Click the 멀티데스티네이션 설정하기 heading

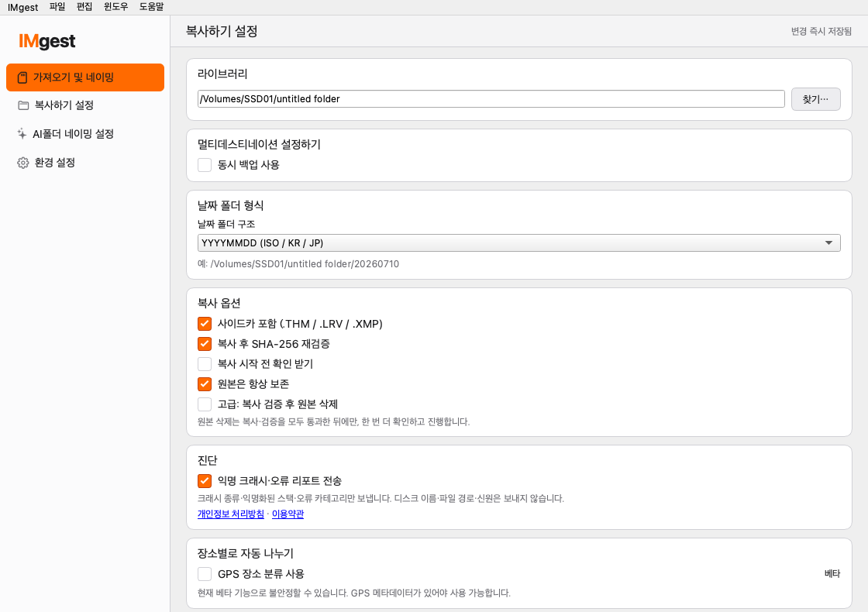point(259,144)
